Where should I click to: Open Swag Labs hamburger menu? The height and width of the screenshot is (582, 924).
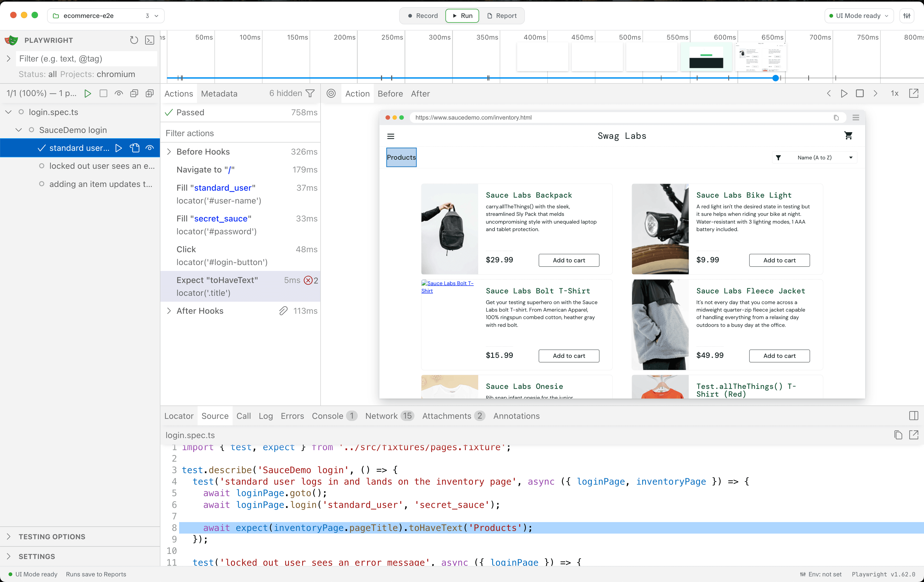pyautogui.click(x=391, y=136)
